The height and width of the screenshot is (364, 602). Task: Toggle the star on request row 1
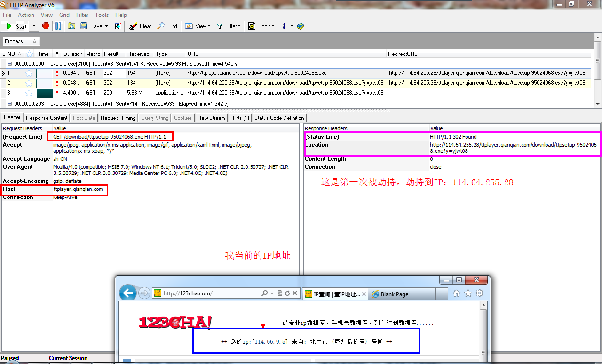29,73
